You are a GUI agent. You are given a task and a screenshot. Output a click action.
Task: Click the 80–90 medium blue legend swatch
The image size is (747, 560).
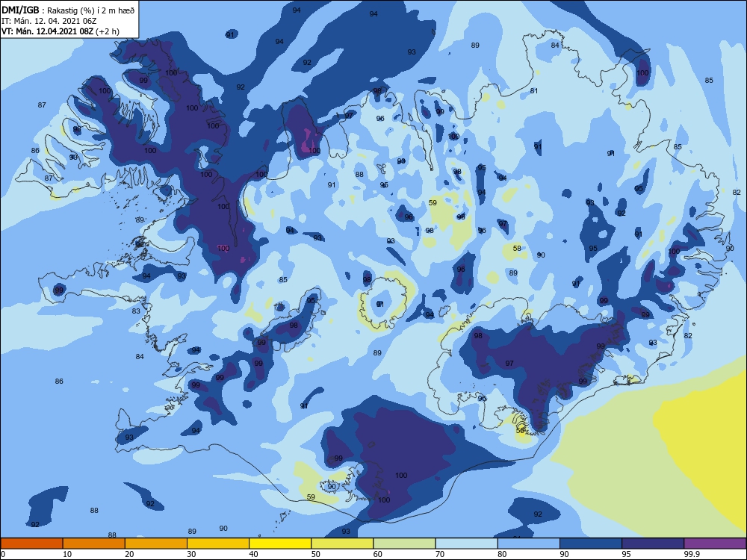point(529,544)
